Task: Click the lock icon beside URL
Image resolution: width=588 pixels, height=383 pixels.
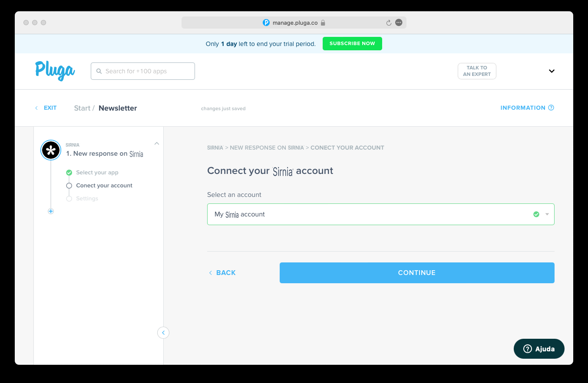Action: pyautogui.click(x=323, y=23)
